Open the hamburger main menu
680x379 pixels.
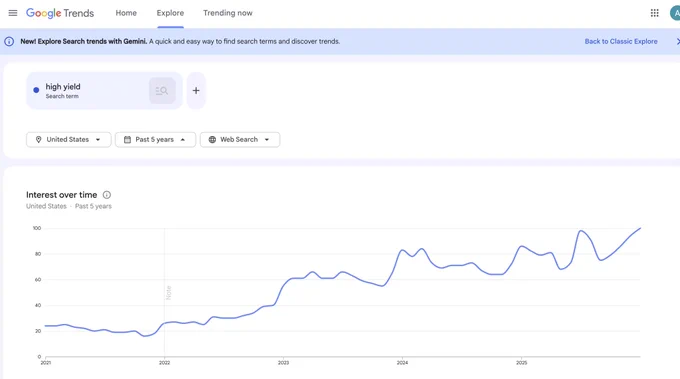[13, 13]
